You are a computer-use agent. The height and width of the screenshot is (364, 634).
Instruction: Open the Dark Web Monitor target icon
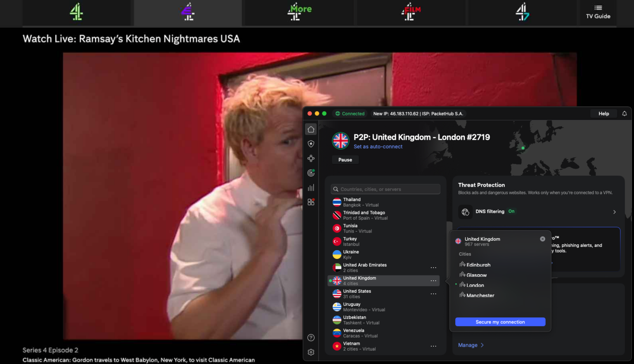pyautogui.click(x=311, y=173)
